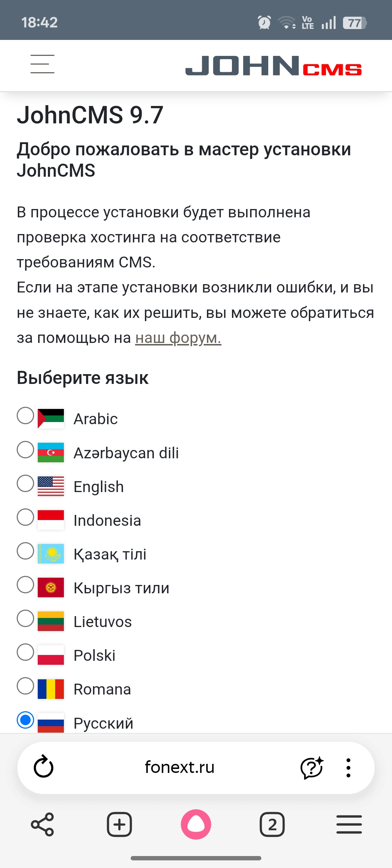The width and height of the screenshot is (392, 868).
Task: Click the Indonesia language label
Action: tap(107, 520)
